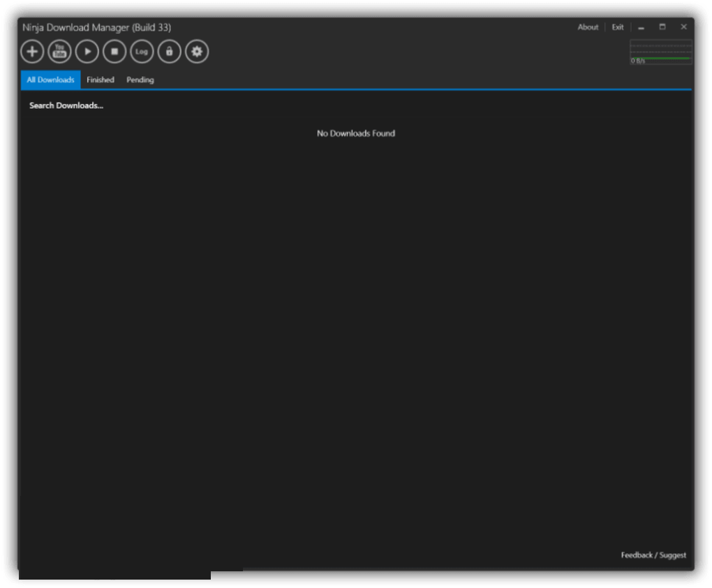712x588 pixels.
Task: Switch to the Pending tab
Action: [x=140, y=80]
